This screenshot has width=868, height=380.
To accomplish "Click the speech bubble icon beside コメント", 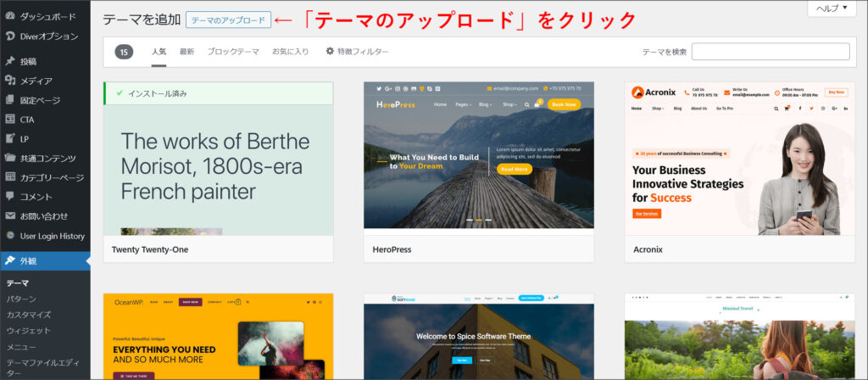I will tap(10, 197).
